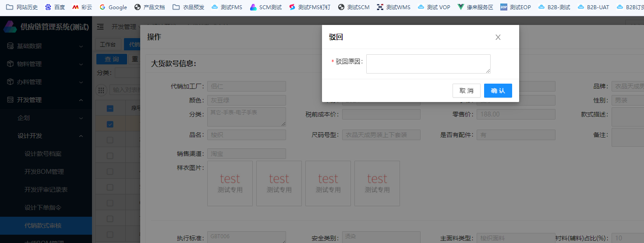Toggle the select-all header checkbox

point(110,109)
